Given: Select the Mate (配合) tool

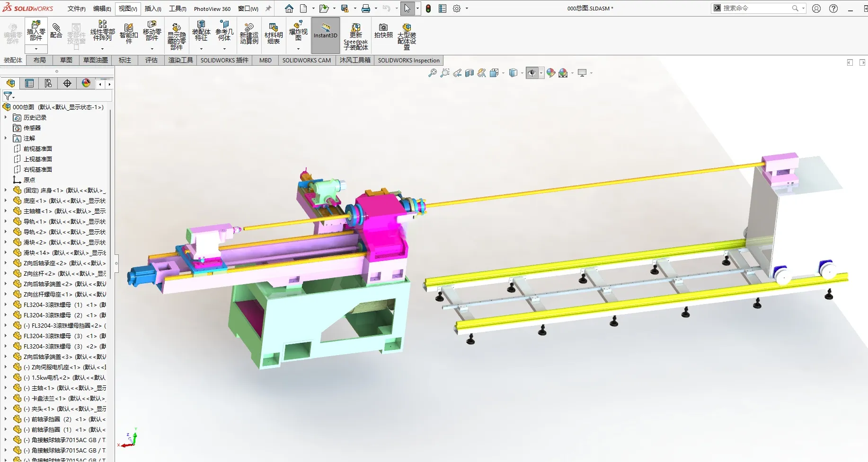Looking at the screenshot, I should coord(56,31).
